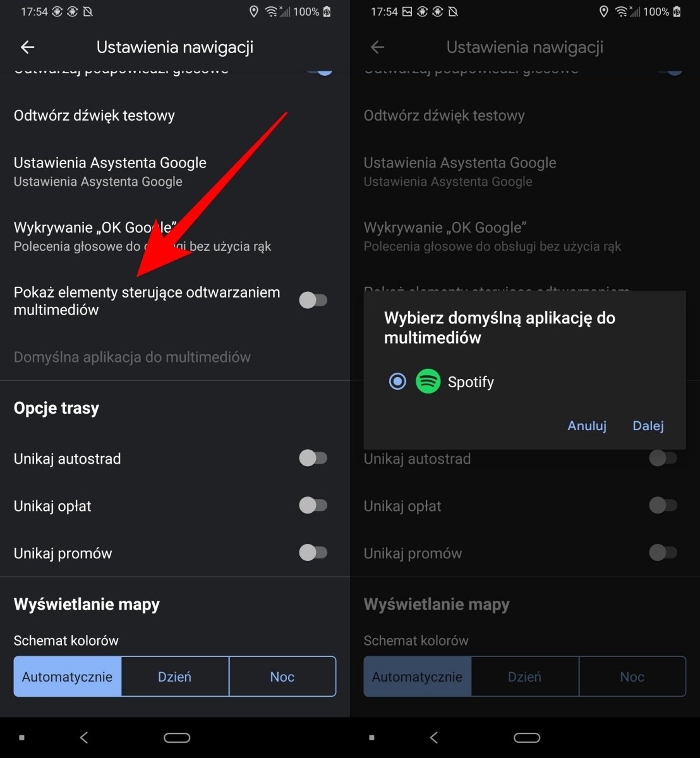
Task: Tap Odtwórz dźwięk testowy in left screen
Action: click(x=175, y=116)
